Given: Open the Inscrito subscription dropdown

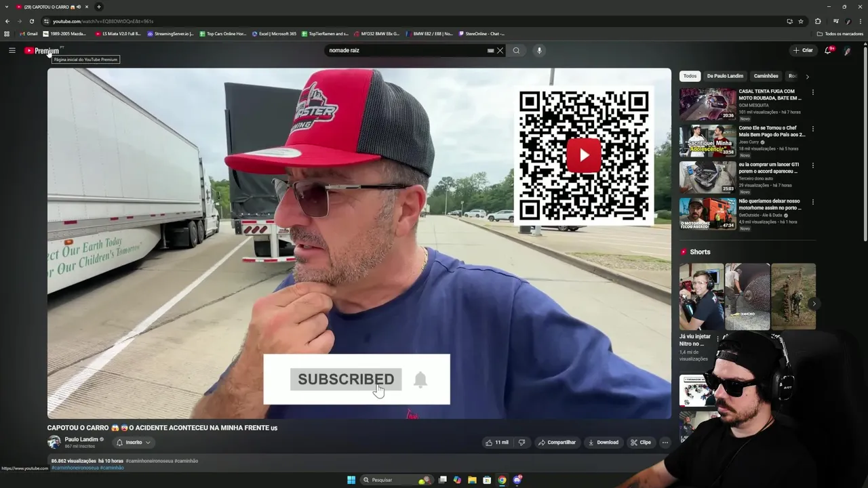Looking at the screenshot, I should click(134, 443).
